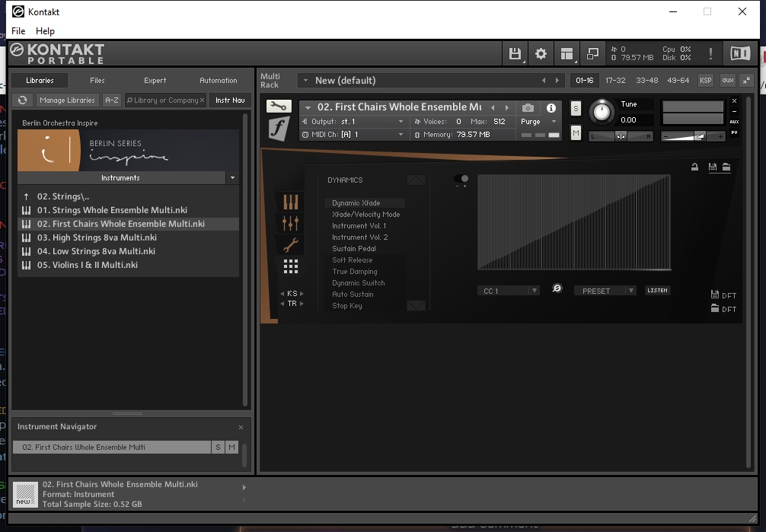Image resolution: width=766 pixels, height=532 pixels.
Task: Click the LISTEN button
Action: click(x=658, y=290)
